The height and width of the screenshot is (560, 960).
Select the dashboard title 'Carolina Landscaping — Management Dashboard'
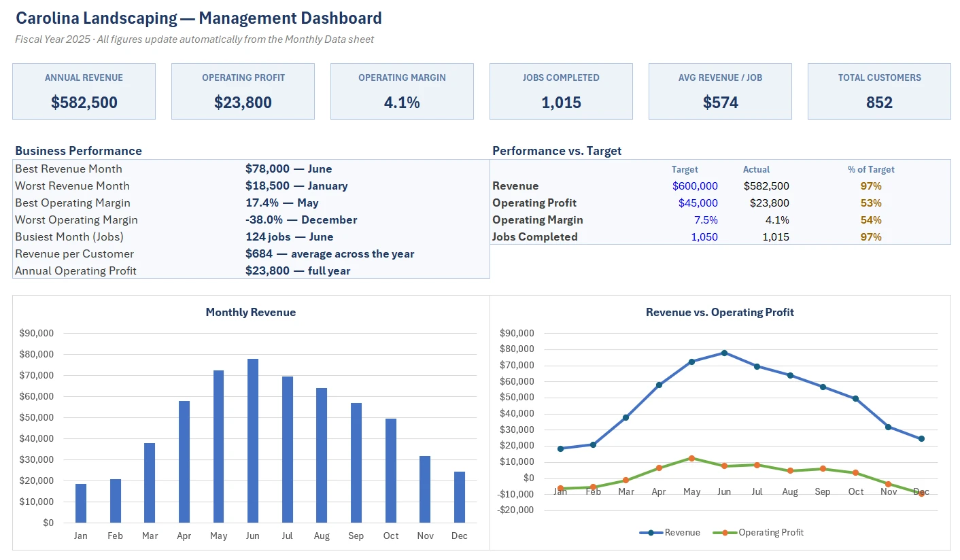pyautogui.click(x=199, y=18)
